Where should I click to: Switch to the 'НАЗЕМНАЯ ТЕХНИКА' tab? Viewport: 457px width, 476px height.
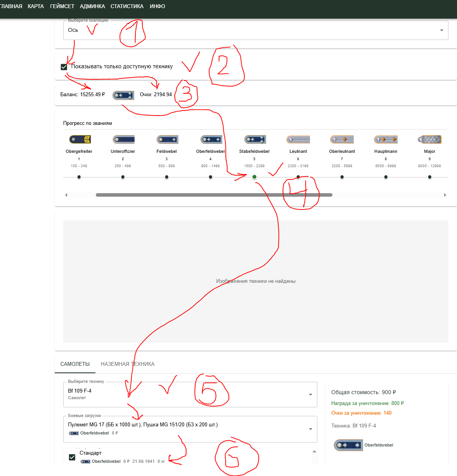click(x=128, y=364)
